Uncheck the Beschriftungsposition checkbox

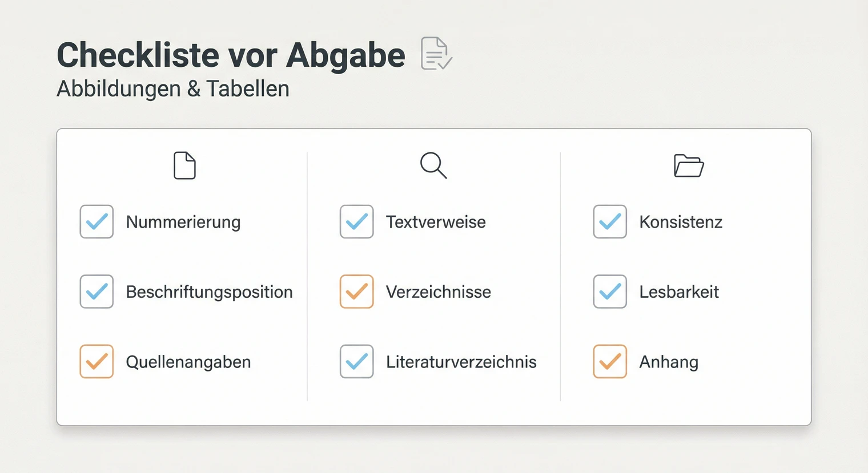pyautogui.click(x=96, y=292)
